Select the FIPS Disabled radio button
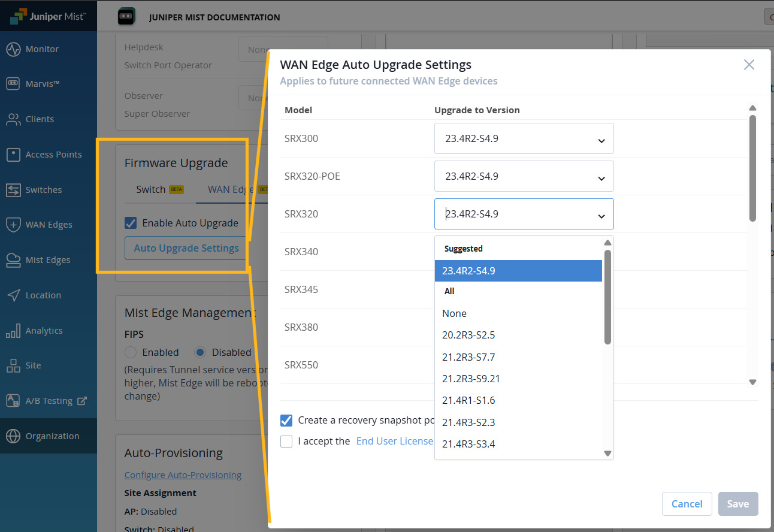774x532 pixels. coord(201,352)
